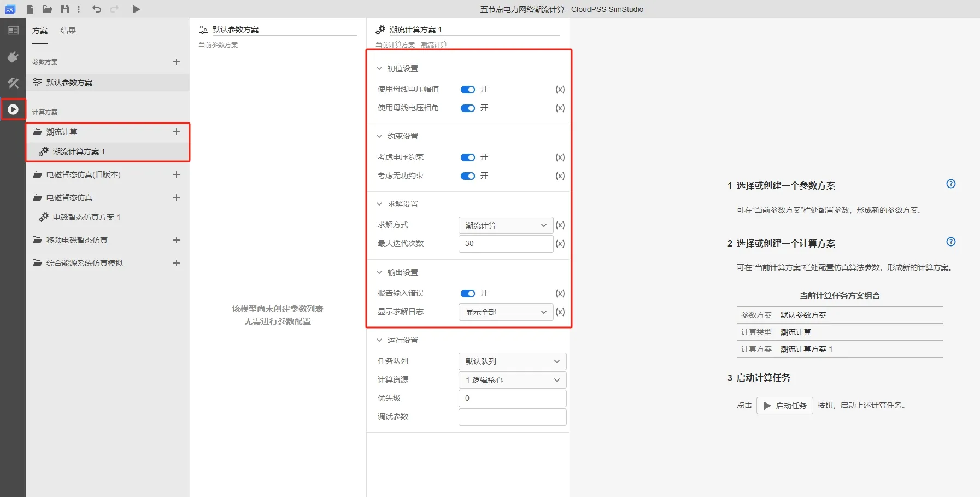
Task: Click the 调试参数 input field
Action: (x=512, y=417)
